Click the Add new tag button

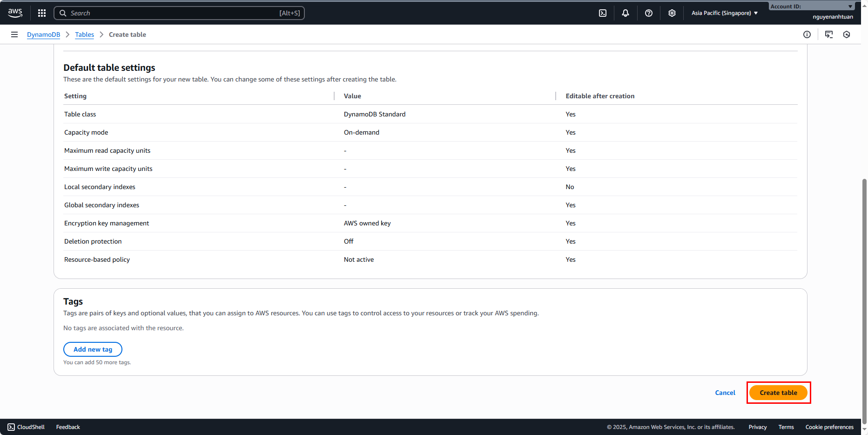[93, 349]
